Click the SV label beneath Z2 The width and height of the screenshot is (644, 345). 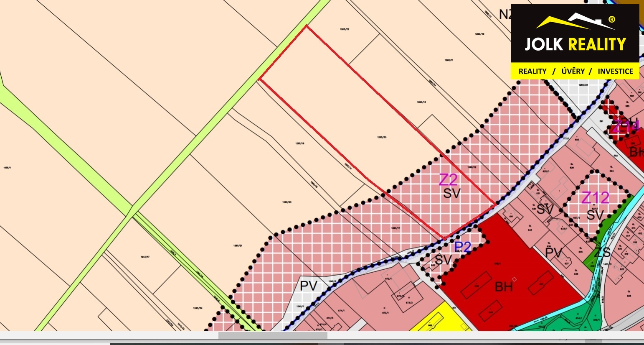coord(451,193)
